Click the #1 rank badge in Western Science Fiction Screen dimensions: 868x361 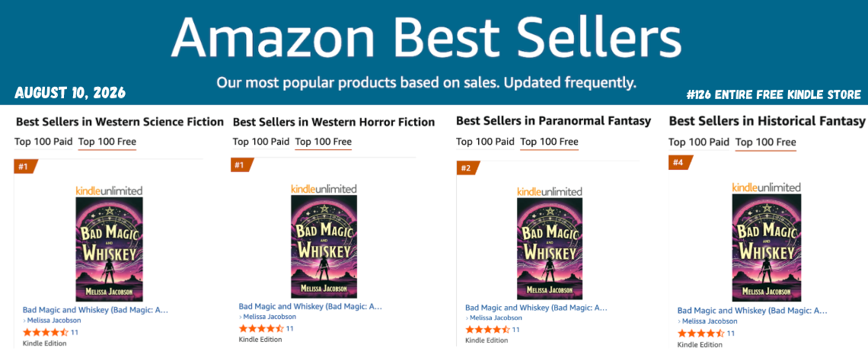[25, 166]
